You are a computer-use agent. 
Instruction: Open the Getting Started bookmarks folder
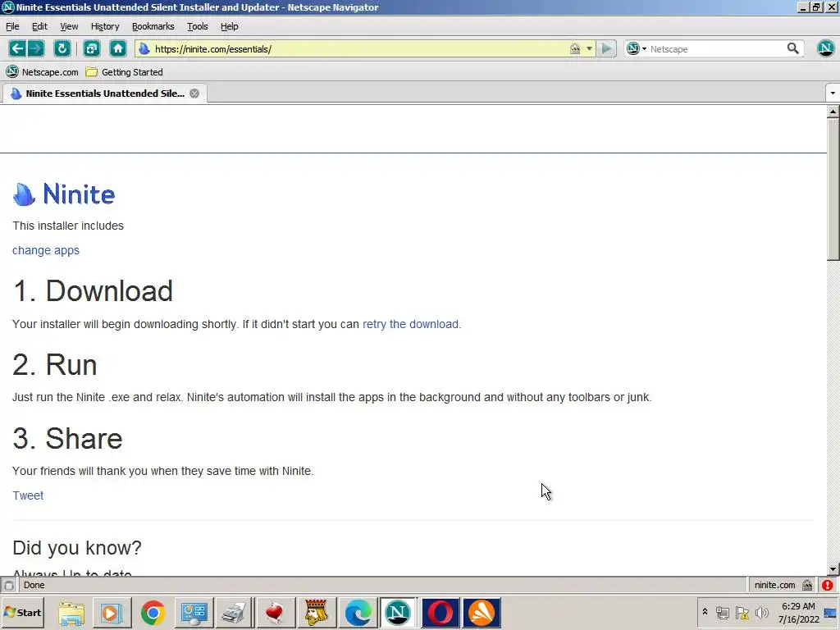(125, 72)
